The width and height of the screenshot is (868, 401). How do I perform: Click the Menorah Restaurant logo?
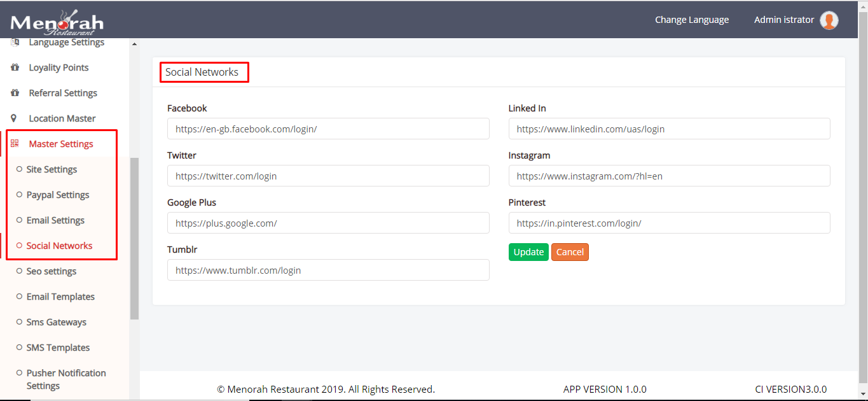point(56,19)
